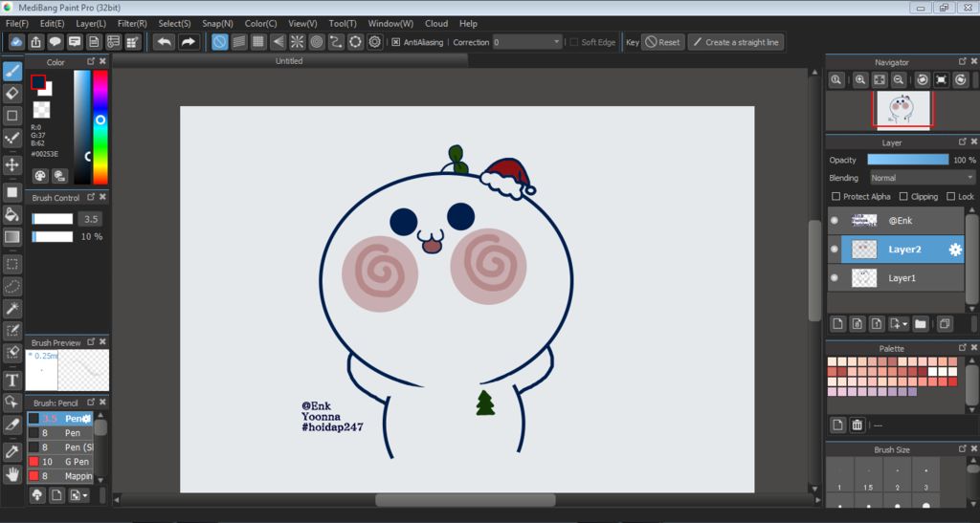Open the Cloud menu
The image size is (980, 523).
(436, 24)
